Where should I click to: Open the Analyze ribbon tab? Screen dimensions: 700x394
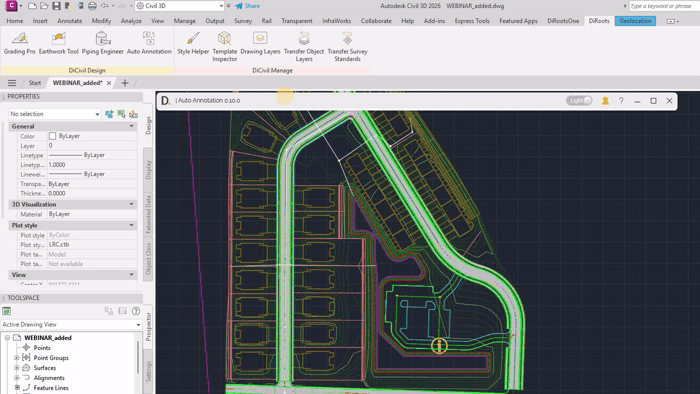pos(131,21)
